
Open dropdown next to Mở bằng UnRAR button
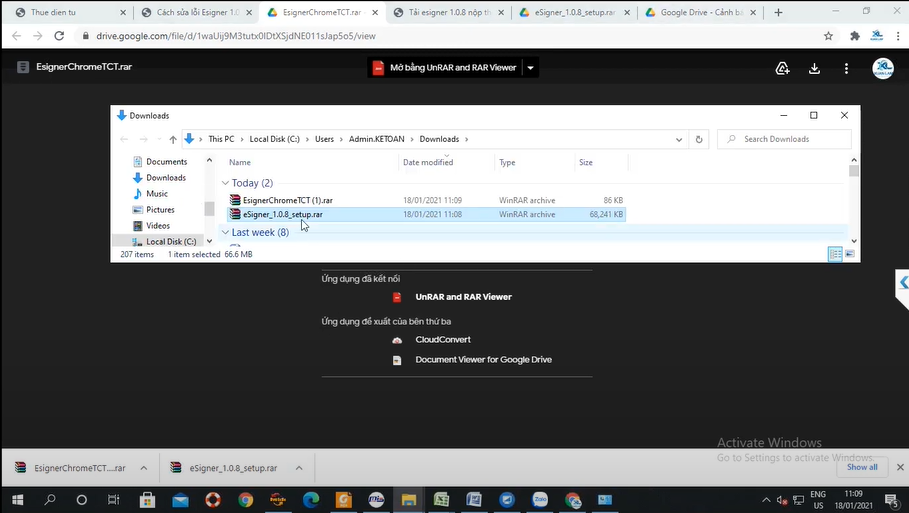coord(530,68)
